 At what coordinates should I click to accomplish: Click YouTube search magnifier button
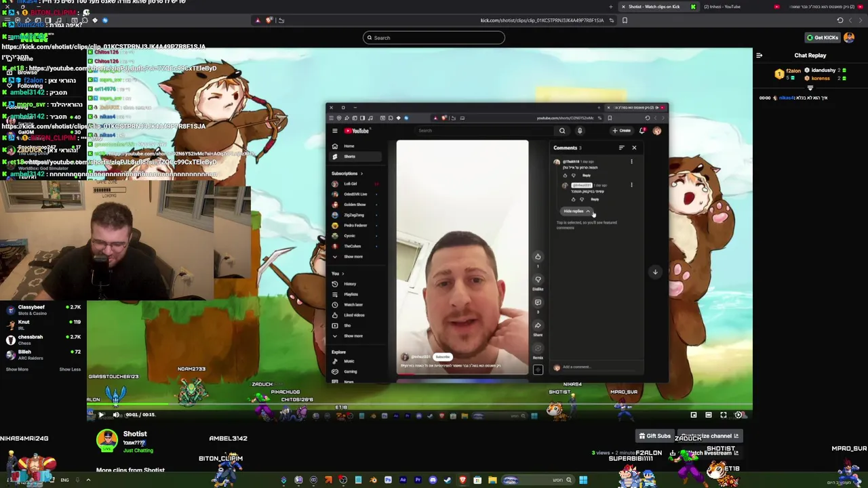click(562, 131)
